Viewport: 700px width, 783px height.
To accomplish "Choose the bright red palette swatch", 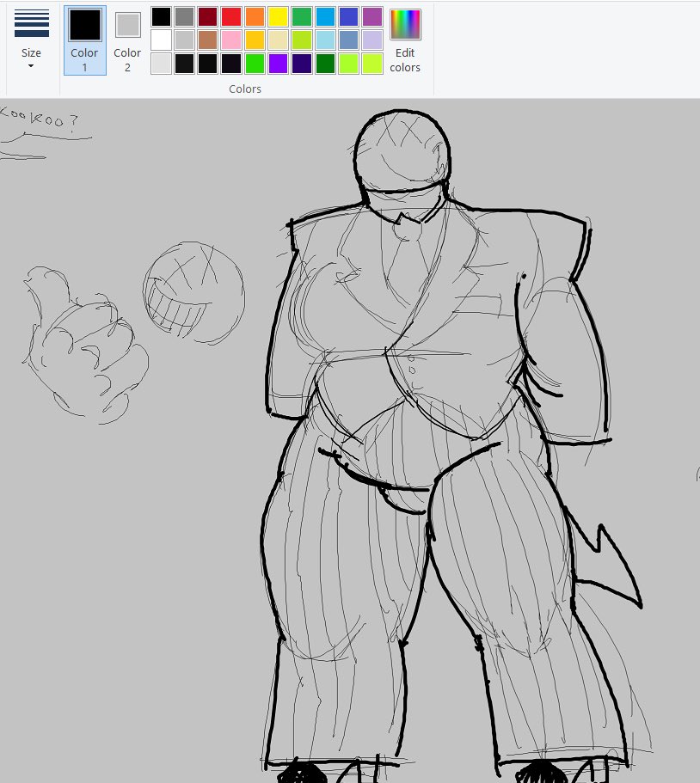I will pyautogui.click(x=231, y=16).
